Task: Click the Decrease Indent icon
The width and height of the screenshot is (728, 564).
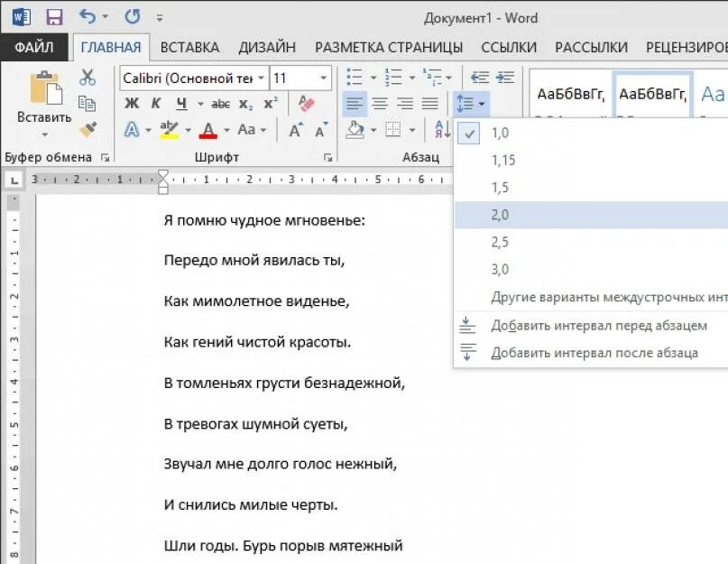Action: [480, 77]
